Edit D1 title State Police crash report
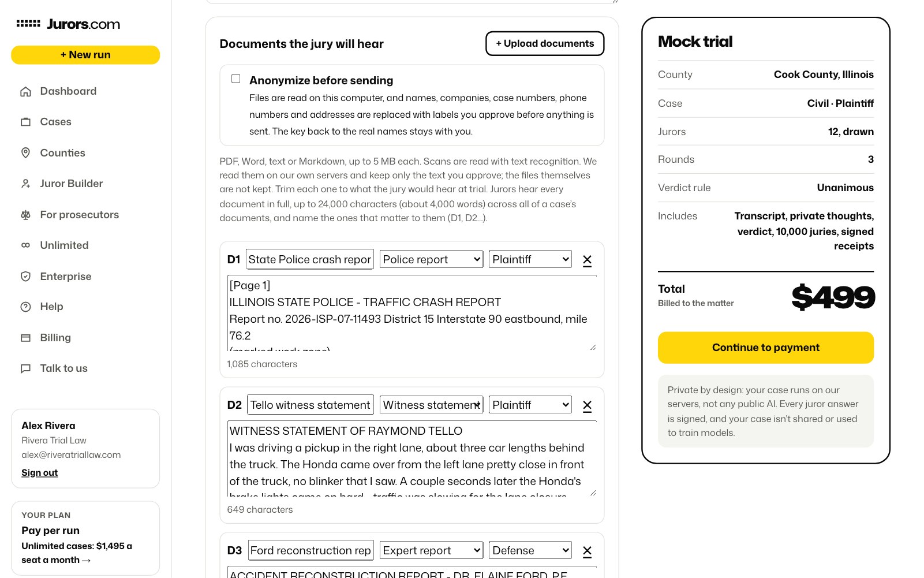This screenshot has width=924, height=578. [310, 259]
